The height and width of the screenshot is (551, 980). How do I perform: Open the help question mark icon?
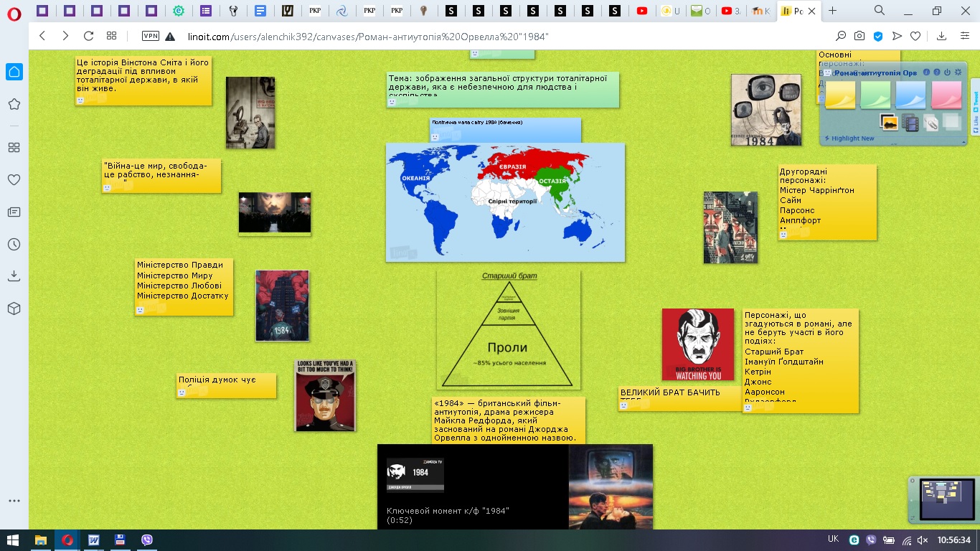coord(936,72)
